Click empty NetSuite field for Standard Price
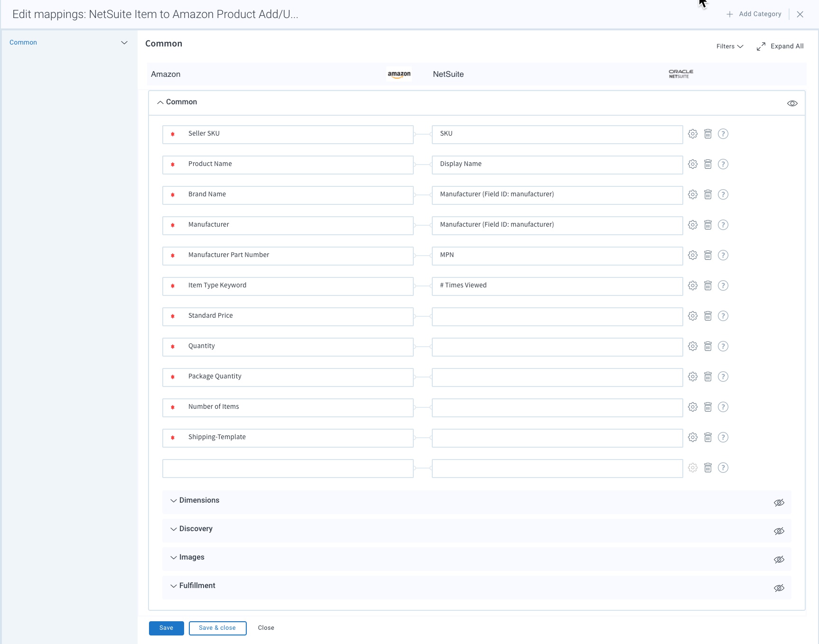 pos(557,317)
